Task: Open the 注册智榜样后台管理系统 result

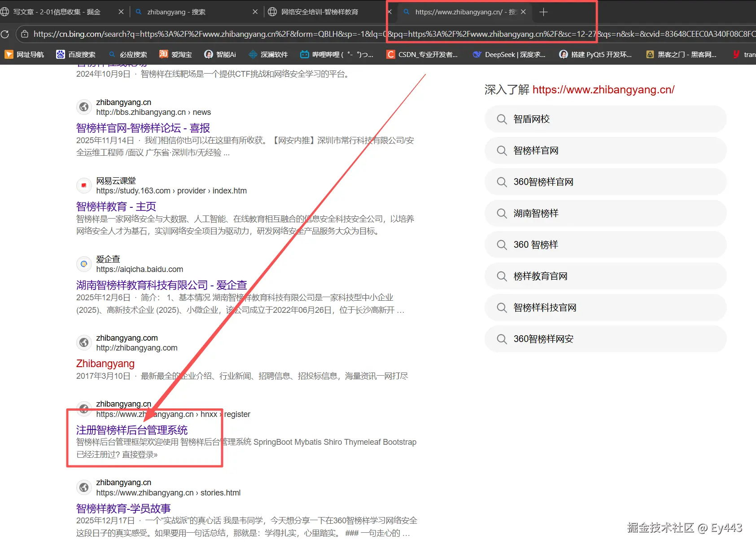Action: (x=132, y=430)
